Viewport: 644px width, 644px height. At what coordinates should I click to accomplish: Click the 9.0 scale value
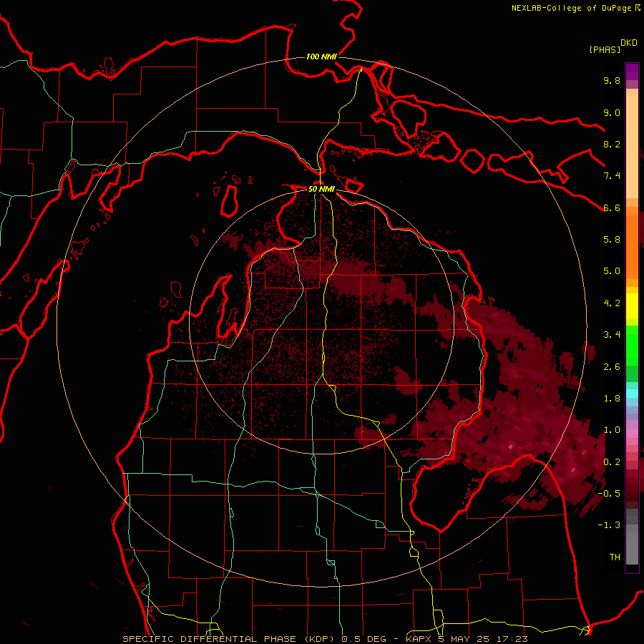[x=612, y=112]
